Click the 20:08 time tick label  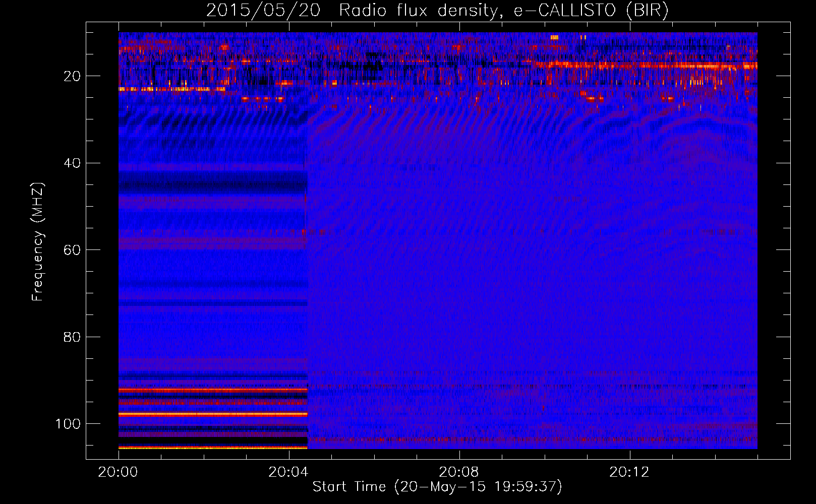point(459,472)
